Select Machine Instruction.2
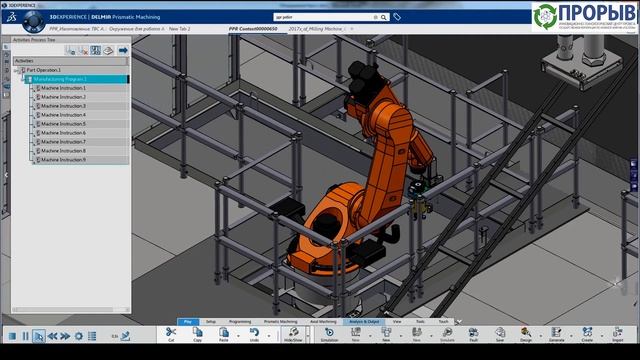This screenshot has width=640, height=360. [63, 97]
